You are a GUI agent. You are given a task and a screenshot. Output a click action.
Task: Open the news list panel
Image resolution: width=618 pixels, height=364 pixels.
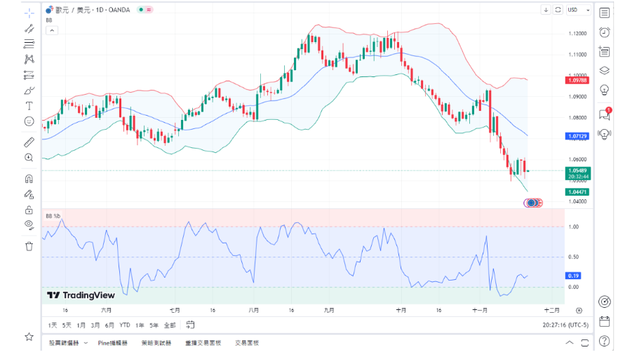(x=604, y=51)
